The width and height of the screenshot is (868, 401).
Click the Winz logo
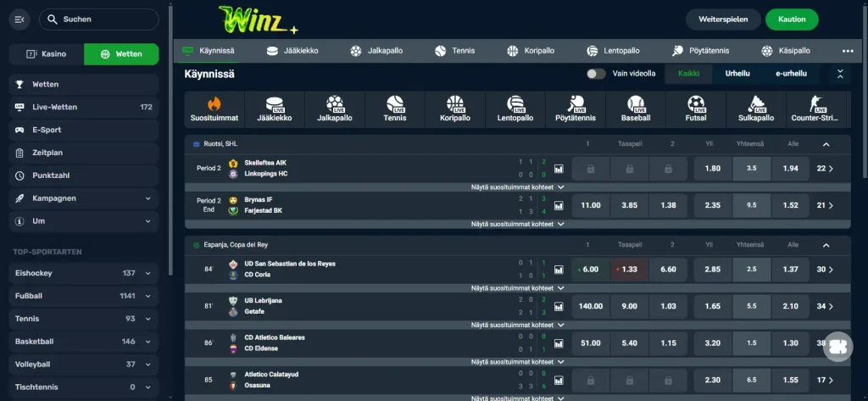(x=258, y=21)
